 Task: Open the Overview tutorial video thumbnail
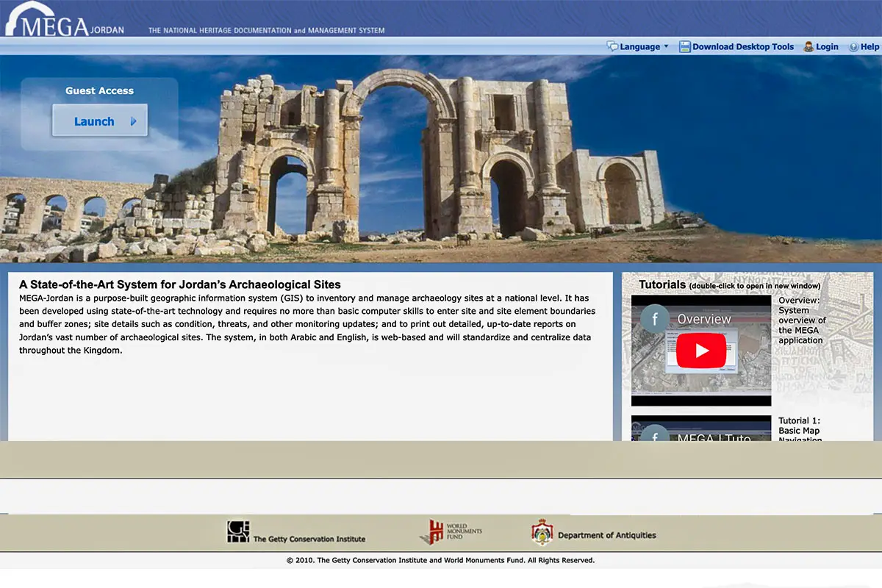[x=701, y=351]
